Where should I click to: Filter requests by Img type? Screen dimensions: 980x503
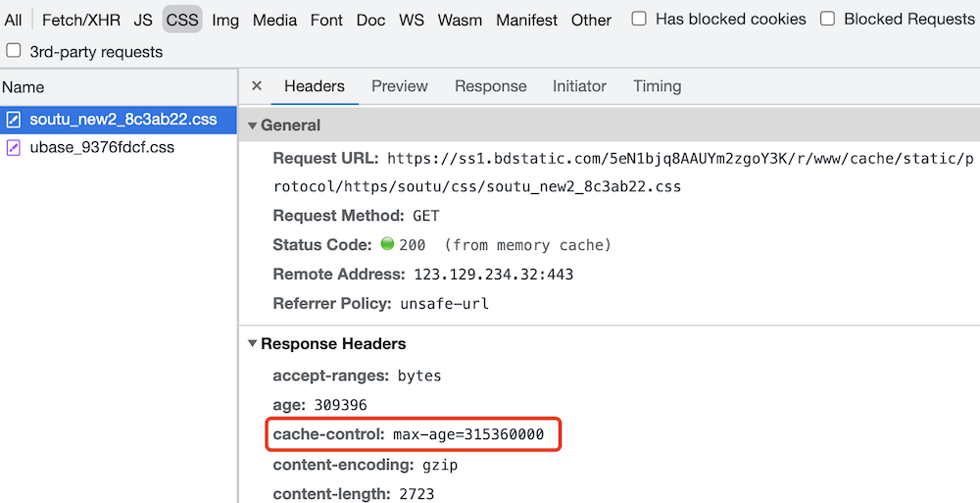point(225,20)
